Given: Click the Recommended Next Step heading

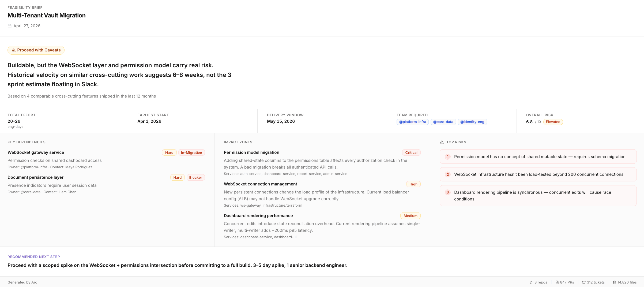Looking at the screenshot, I should pyautogui.click(x=34, y=257).
